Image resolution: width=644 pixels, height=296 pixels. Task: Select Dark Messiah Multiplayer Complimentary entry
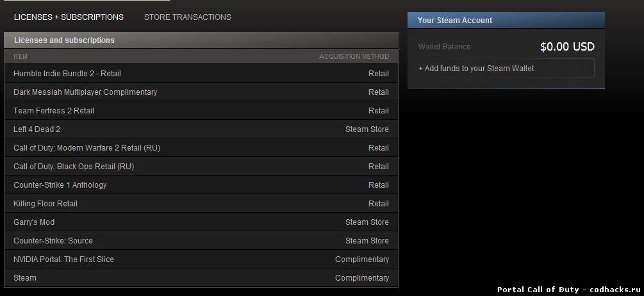pos(201,92)
